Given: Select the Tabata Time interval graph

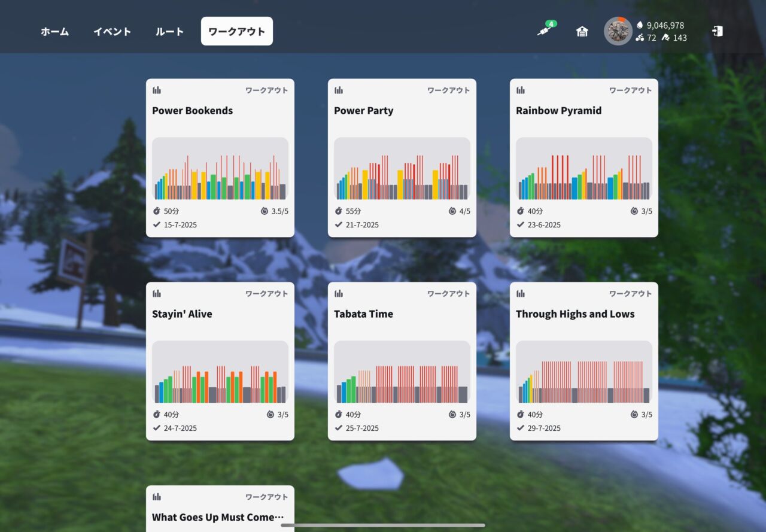Looking at the screenshot, I should [402, 373].
